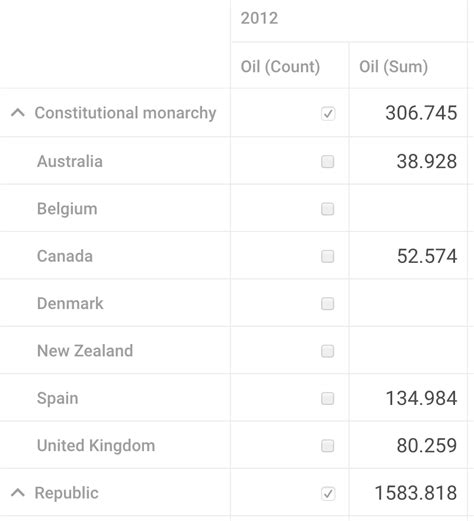Toggle Australia Oil Count checkbox
This screenshot has height=521, width=474.
(328, 162)
